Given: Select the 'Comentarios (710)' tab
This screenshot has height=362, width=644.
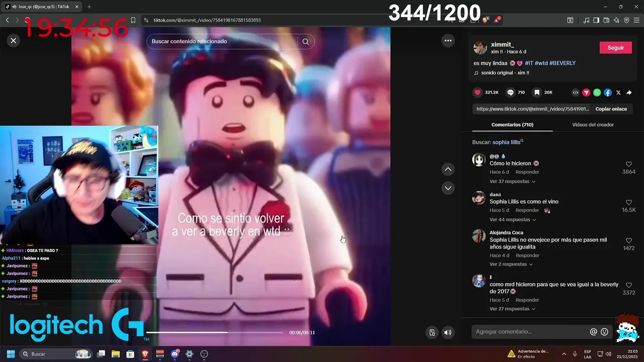Looking at the screenshot, I should (x=512, y=125).
